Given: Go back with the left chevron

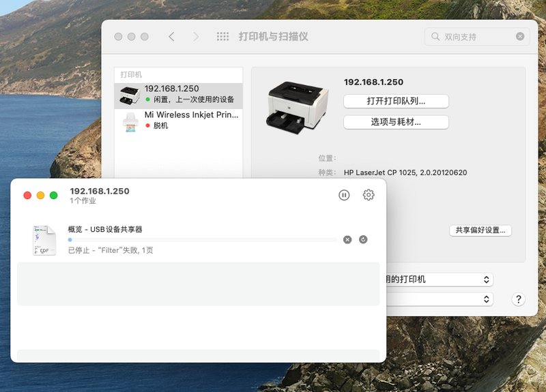Looking at the screenshot, I should coord(171,37).
